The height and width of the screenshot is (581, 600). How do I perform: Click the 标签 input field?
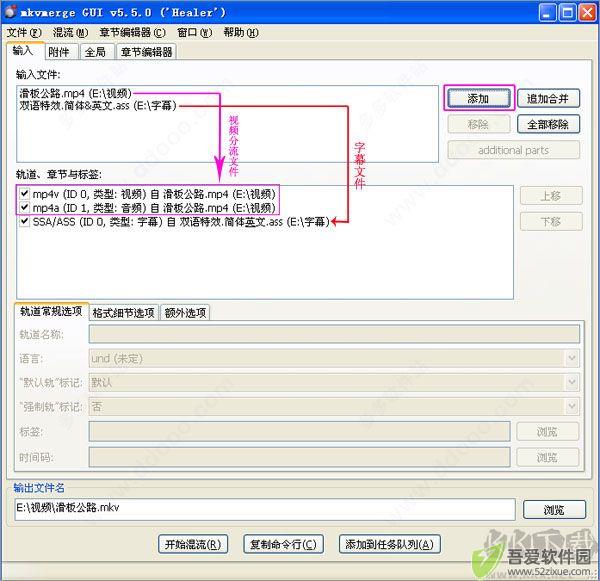[300, 431]
